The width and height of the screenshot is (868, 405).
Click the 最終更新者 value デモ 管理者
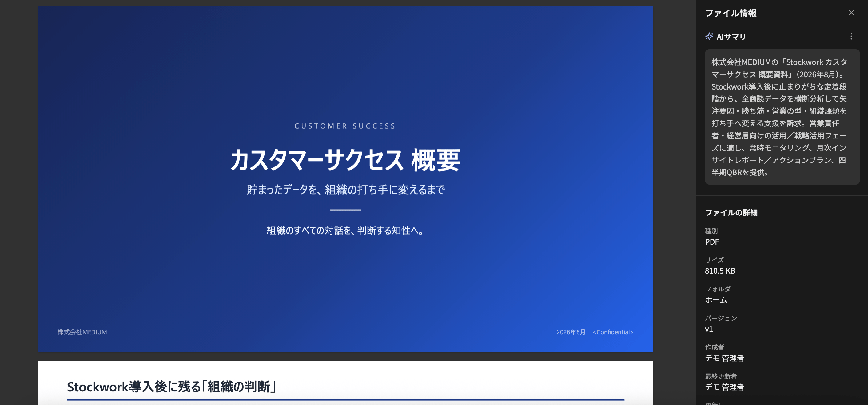coord(724,387)
